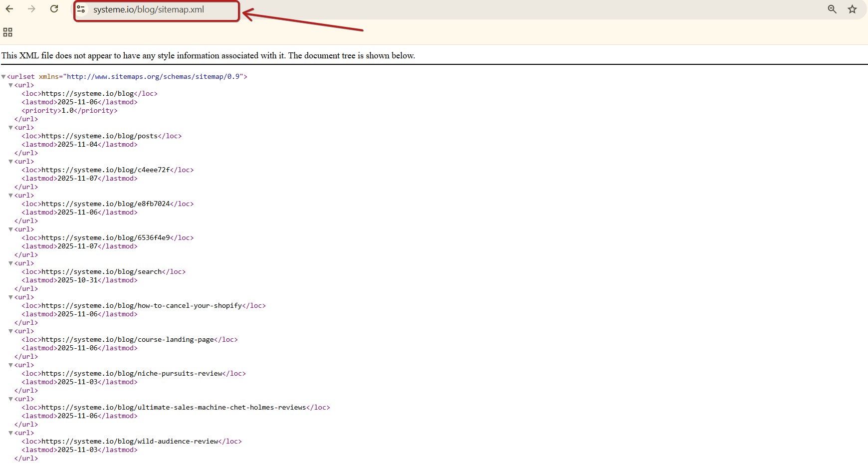Click the lastmod date "2025-11-04" under blog/posts
Viewport: 868px width, 464px height.
point(78,145)
